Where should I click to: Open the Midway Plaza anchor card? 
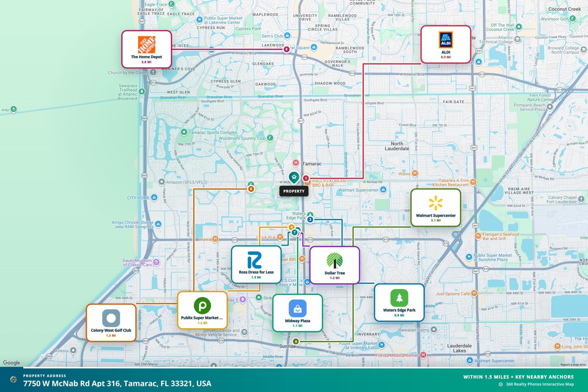tap(298, 313)
